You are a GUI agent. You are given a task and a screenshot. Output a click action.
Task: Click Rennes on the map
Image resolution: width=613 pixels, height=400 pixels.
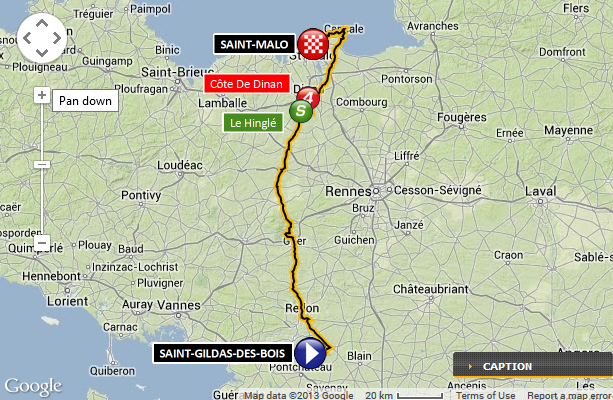click(348, 191)
